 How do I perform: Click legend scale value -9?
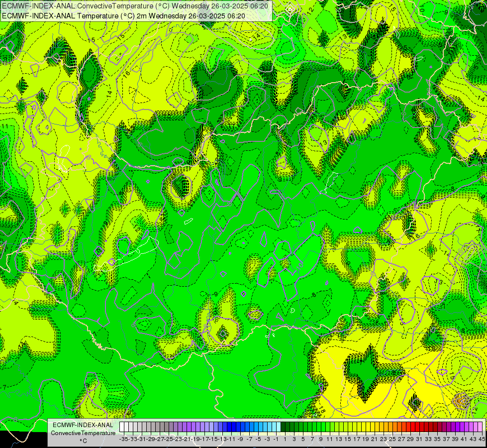coord(240,439)
